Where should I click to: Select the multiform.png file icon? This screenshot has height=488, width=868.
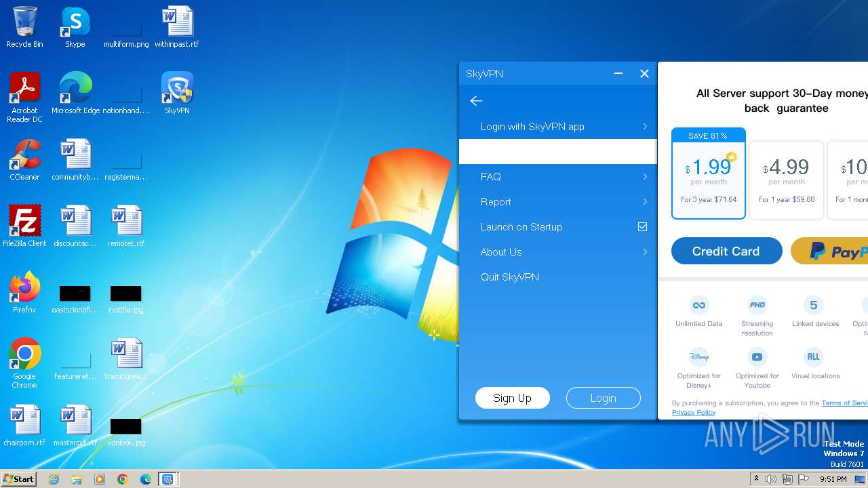pyautogui.click(x=126, y=27)
